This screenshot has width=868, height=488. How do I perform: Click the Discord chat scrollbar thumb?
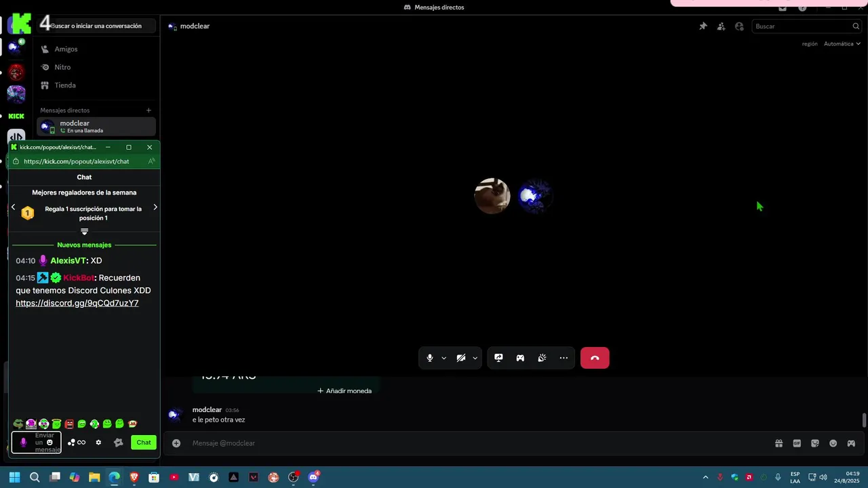[x=864, y=420]
